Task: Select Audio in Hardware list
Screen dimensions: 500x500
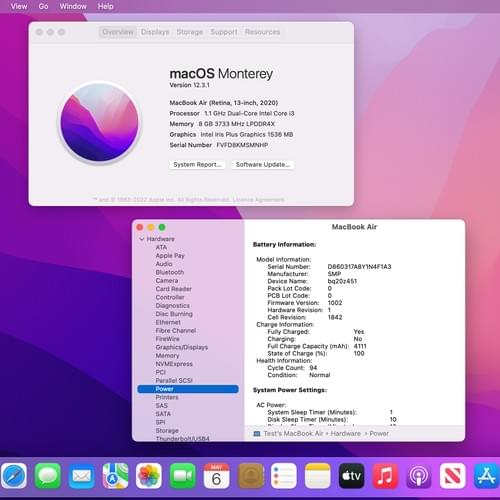Action: [x=164, y=264]
